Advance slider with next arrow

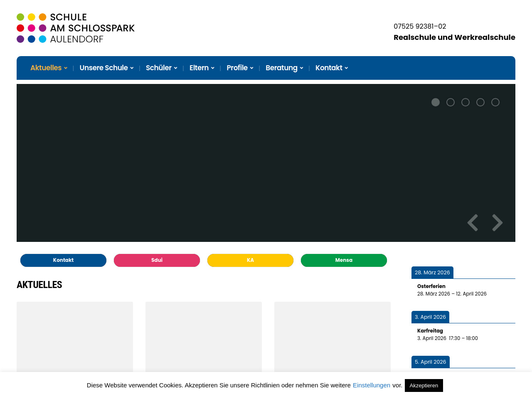(498, 223)
